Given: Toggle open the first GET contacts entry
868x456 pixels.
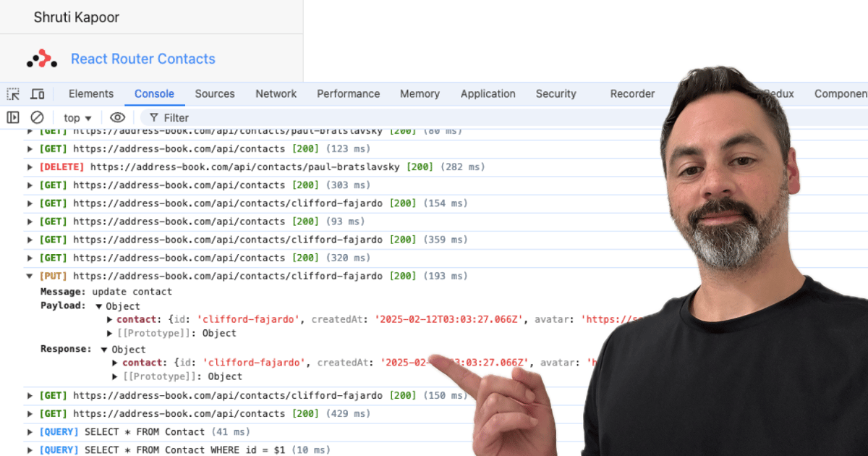Looking at the screenshot, I should [x=29, y=148].
